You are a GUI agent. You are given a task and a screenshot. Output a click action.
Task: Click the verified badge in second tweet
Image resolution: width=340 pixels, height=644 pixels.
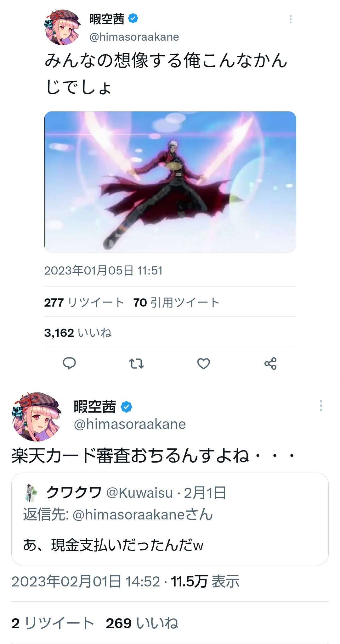click(127, 407)
